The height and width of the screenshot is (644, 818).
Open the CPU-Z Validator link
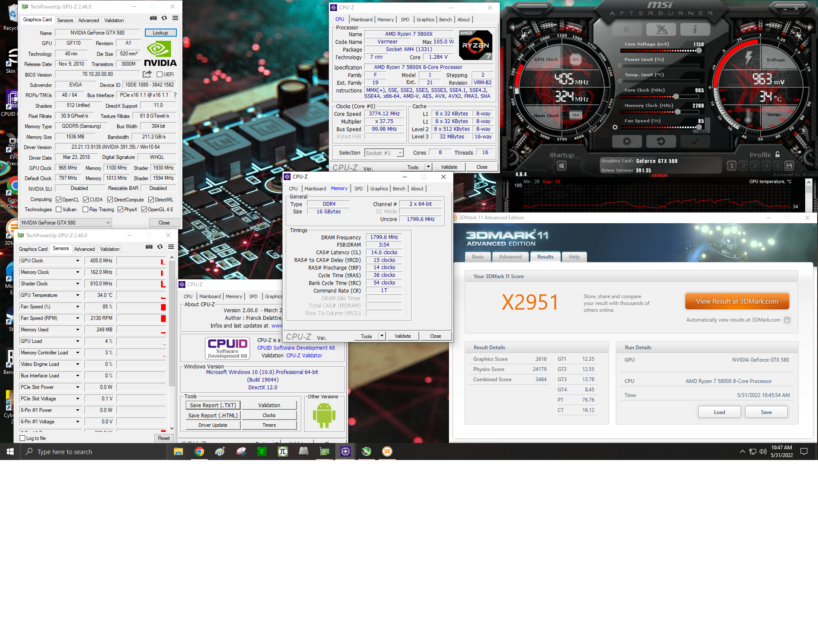point(304,355)
